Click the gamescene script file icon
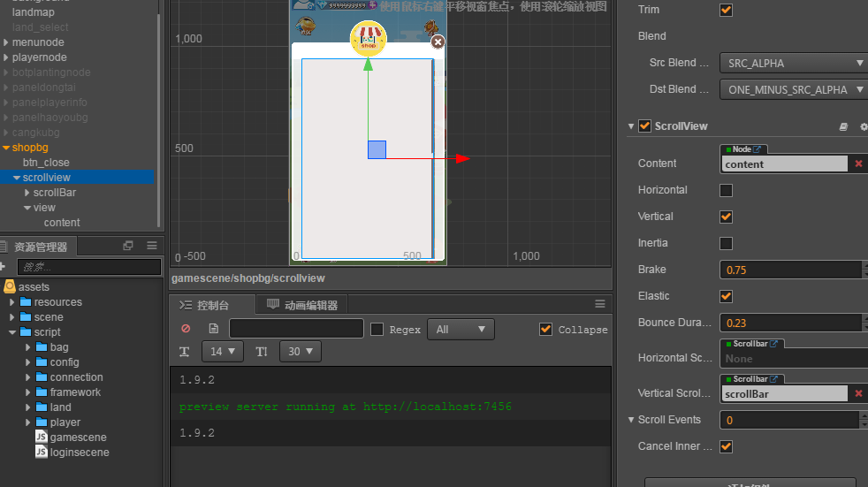868x487 pixels. [41, 438]
